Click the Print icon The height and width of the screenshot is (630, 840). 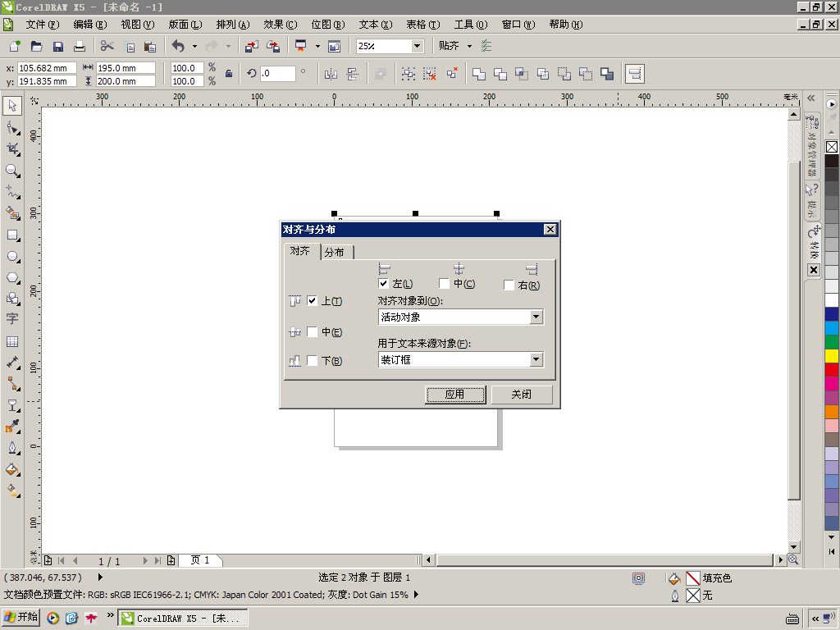click(x=80, y=46)
